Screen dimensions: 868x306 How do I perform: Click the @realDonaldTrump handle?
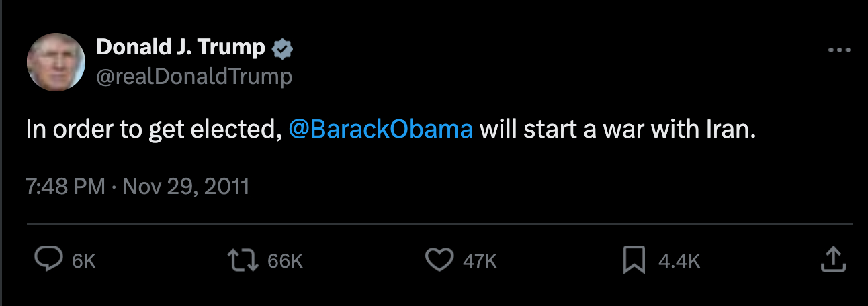click(194, 77)
